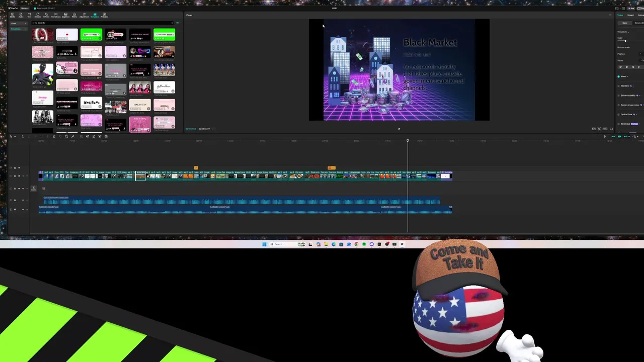644x362 pixels.
Task: Click the split tool in timeline toolbar
Action: [36, 136]
